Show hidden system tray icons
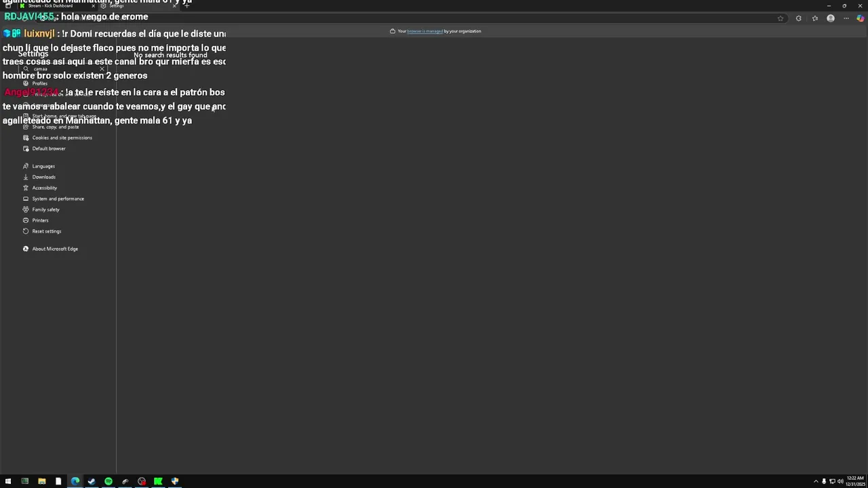The image size is (868, 488). point(816,481)
